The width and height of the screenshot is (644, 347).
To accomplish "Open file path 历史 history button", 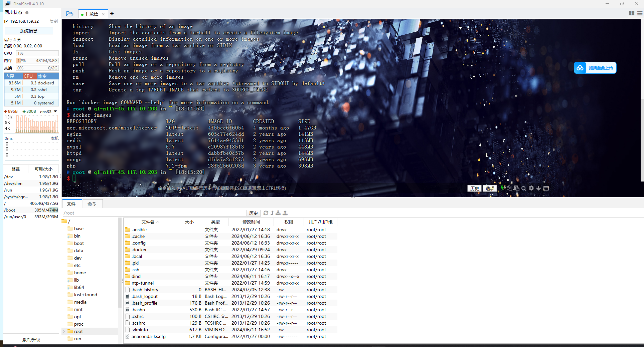I will [254, 213].
